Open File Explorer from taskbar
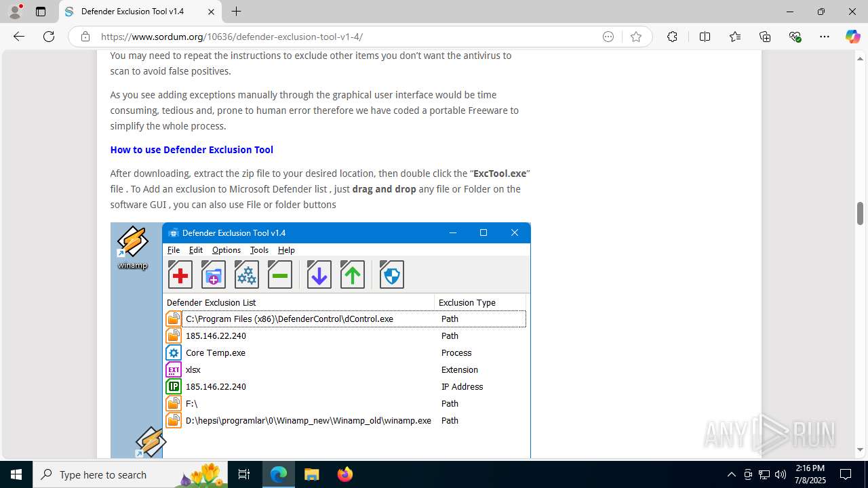Image resolution: width=868 pixels, height=488 pixels. [312, 474]
